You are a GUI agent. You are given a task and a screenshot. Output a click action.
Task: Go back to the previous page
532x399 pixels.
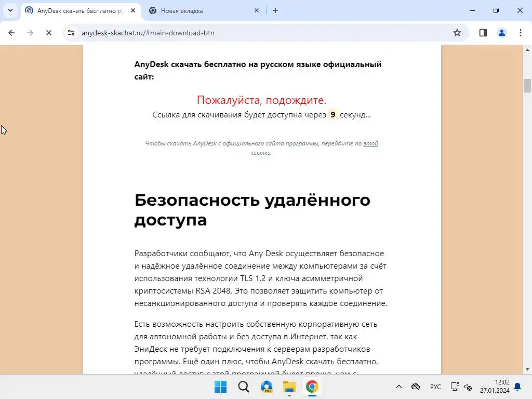click(x=11, y=33)
